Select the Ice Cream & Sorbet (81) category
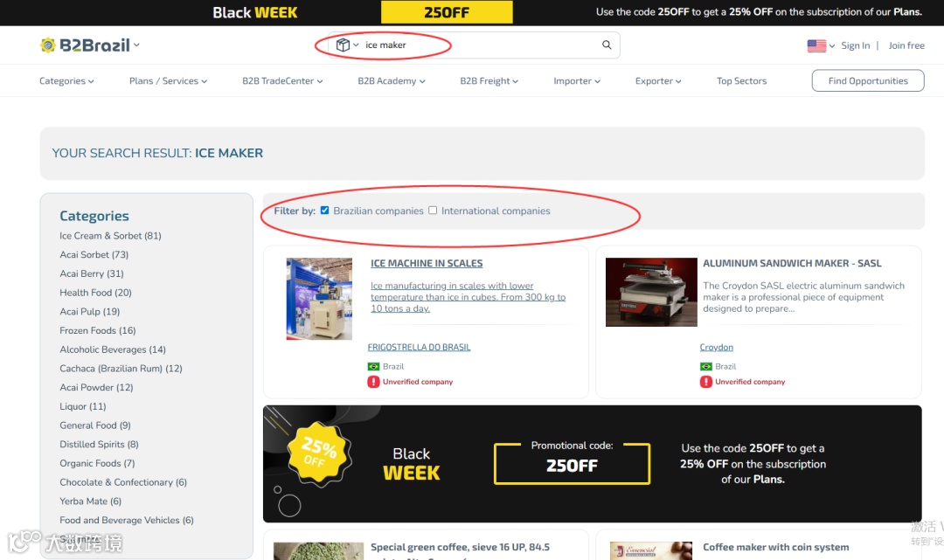Image resolution: width=944 pixels, height=560 pixels. coord(110,236)
